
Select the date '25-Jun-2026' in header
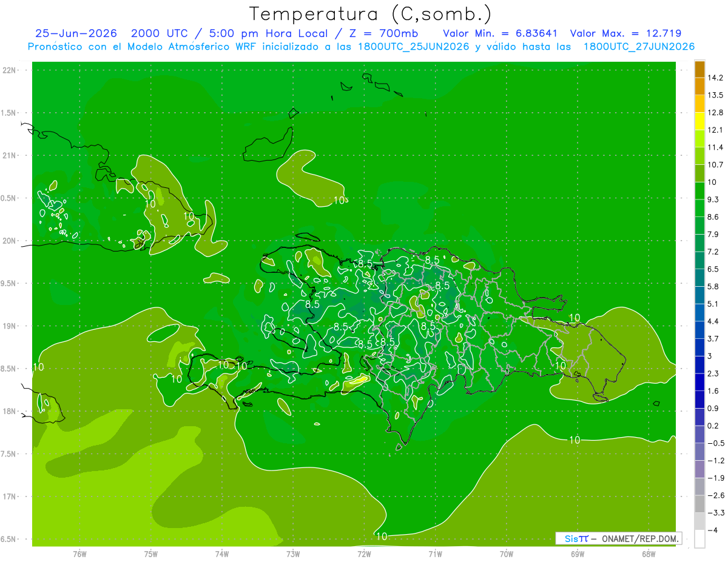pos(77,33)
